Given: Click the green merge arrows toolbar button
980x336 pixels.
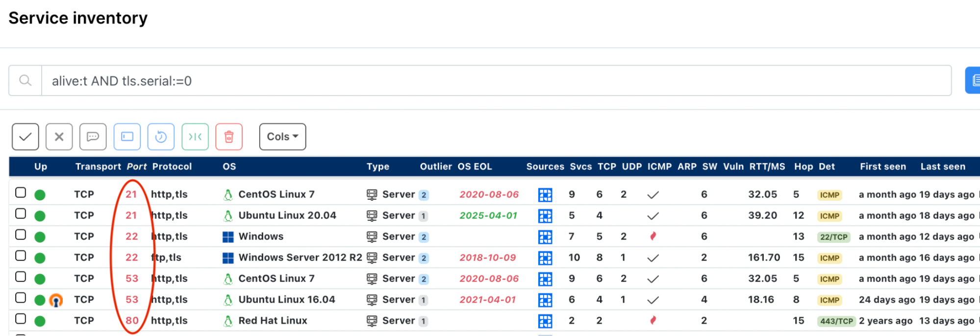Looking at the screenshot, I should (195, 137).
